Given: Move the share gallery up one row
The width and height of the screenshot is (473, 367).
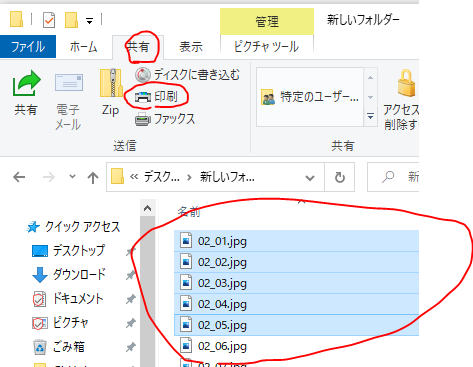Looking at the screenshot, I should coord(370,78).
